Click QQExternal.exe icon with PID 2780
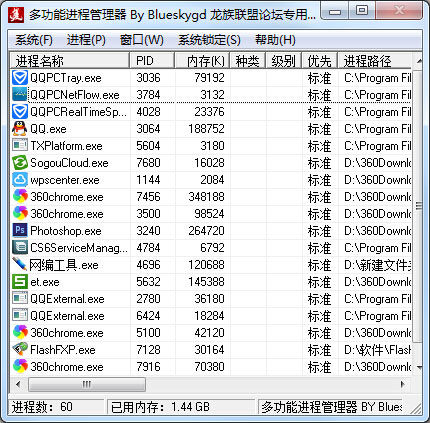This screenshot has height=423, width=430. tap(20, 299)
